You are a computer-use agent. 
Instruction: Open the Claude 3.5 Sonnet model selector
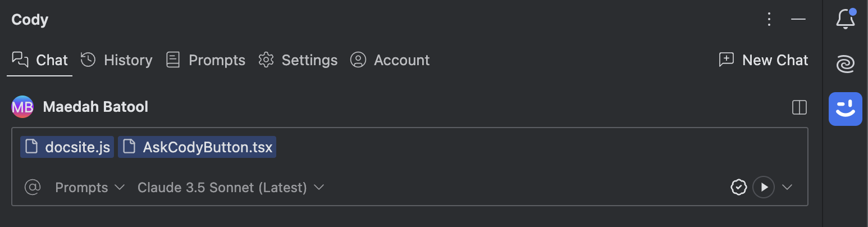pos(231,187)
